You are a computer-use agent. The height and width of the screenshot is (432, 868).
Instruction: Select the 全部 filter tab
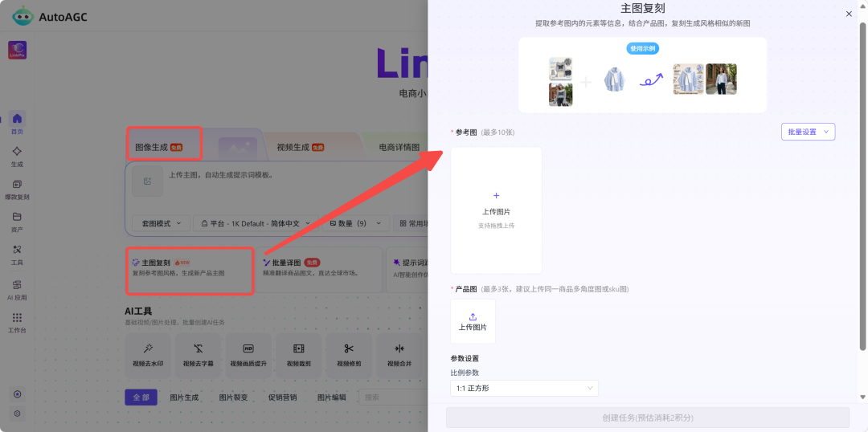[x=141, y=397]
